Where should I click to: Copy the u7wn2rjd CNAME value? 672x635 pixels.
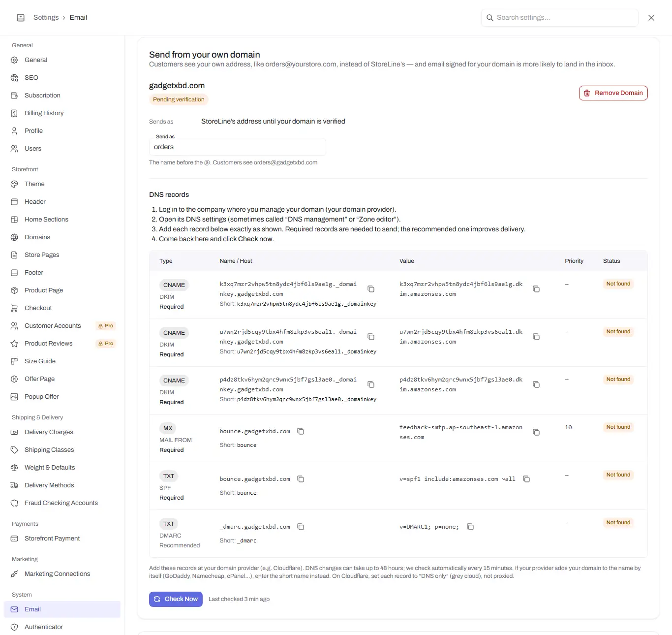[536, 337]
